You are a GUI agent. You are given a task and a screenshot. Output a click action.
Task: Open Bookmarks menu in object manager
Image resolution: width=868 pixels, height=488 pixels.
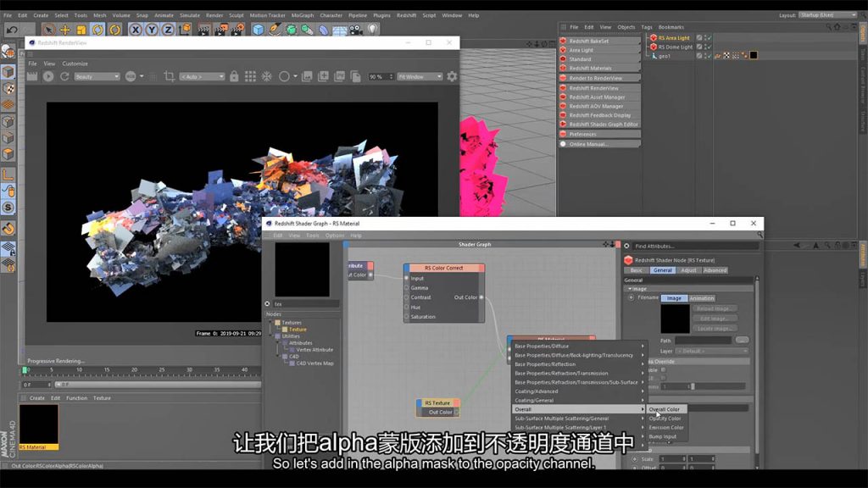(671, 27)
